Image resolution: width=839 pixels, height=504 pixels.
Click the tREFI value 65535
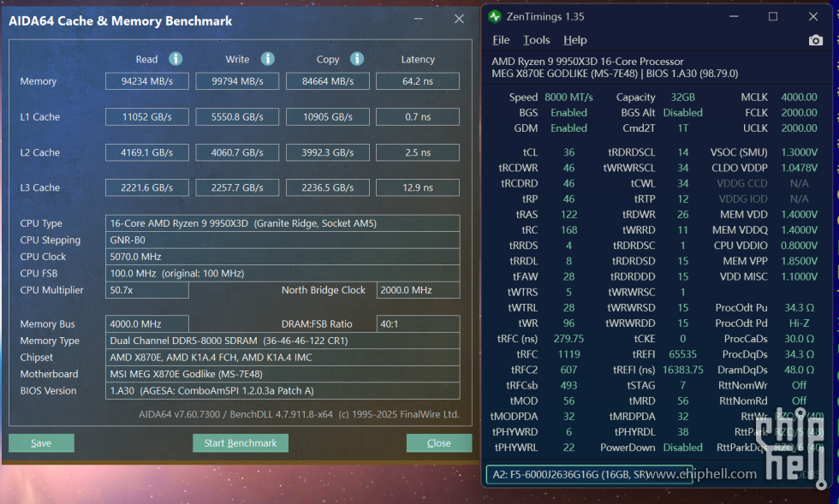pyautogui.click(x=683, y=354)
